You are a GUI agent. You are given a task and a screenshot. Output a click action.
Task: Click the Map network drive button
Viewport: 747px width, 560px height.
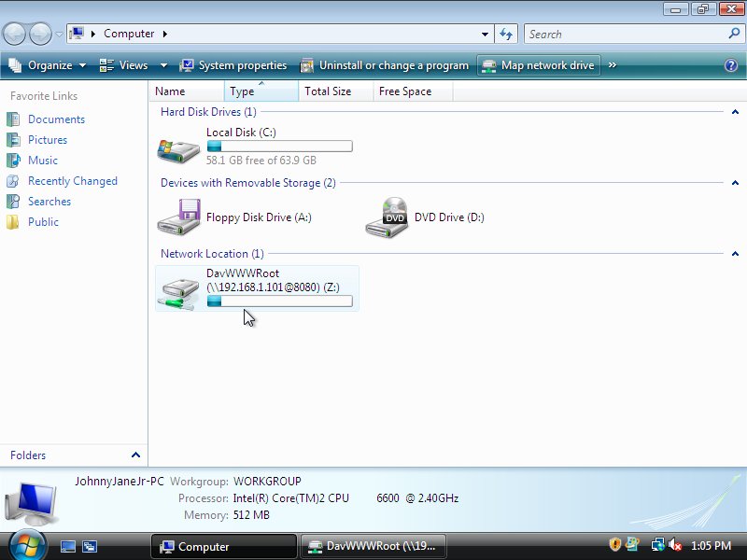[x=538, y=65]
